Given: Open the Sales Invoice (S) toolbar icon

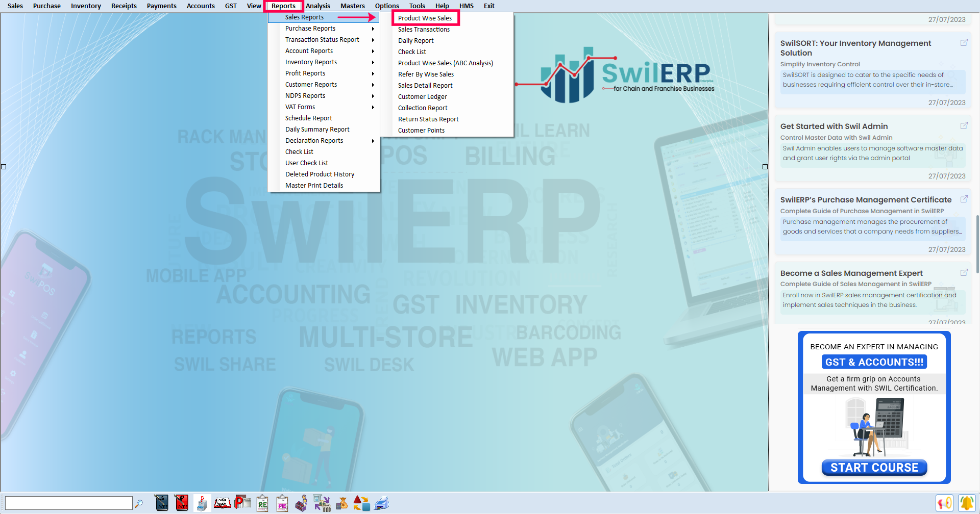Looking at the screenshot, I should pos(162,503).
